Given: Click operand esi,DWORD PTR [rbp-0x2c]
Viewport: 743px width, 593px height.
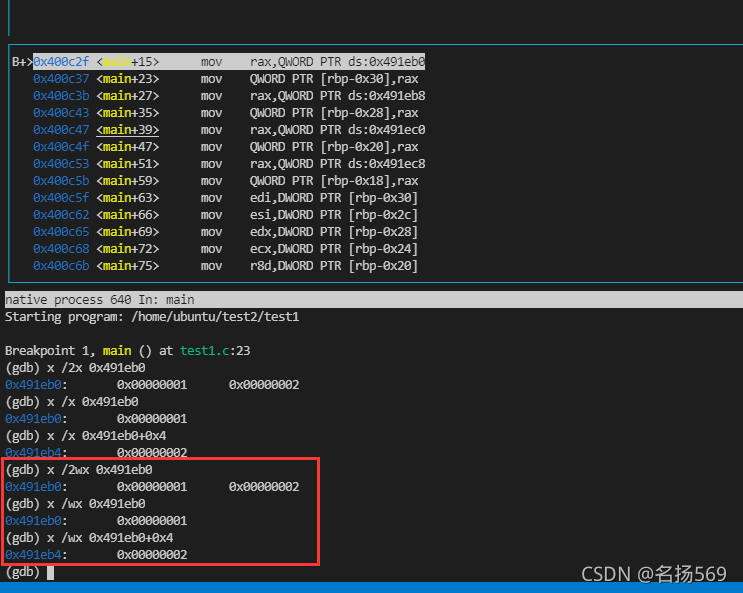Looking at the screenshot, I should coord(334,215).
